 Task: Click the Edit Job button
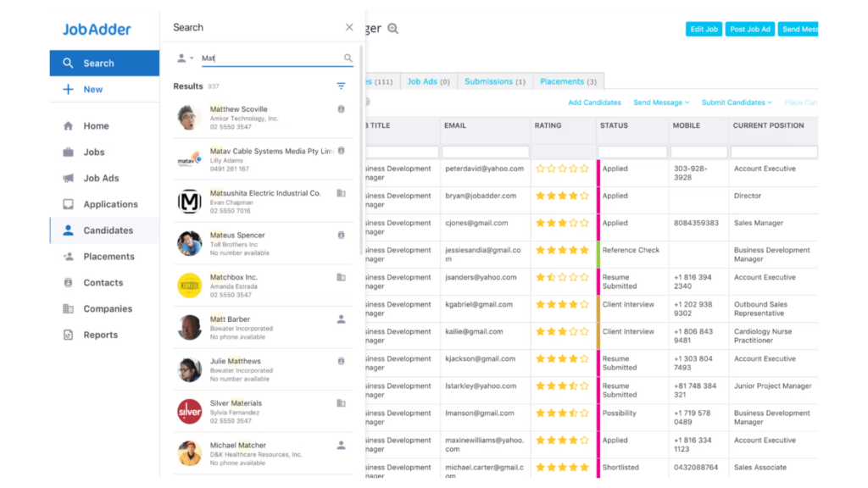coord(704,30)
